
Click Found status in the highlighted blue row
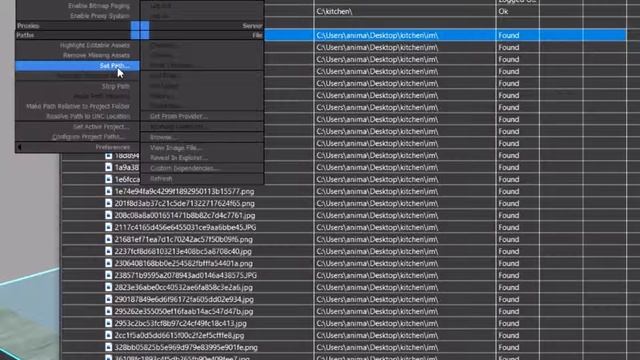(x=518, y=35)
